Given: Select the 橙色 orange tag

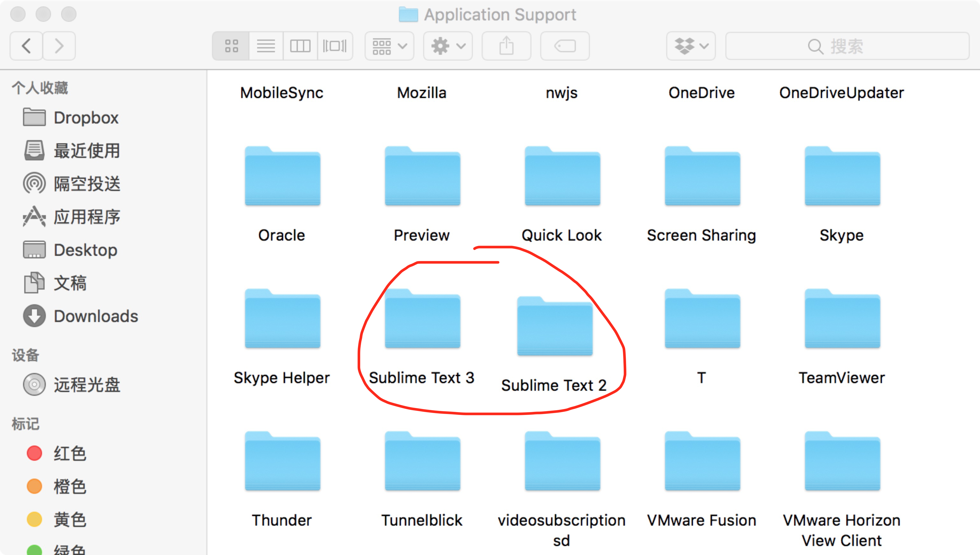Looking at the screenshot, I should tap(103, 486).
